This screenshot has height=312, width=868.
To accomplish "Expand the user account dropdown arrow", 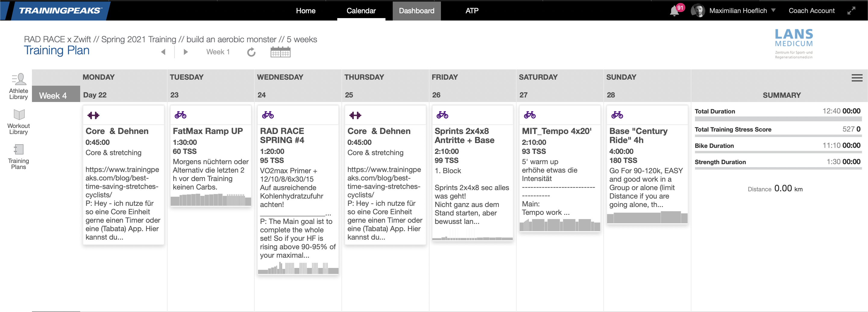I will [x=773, y=11].
